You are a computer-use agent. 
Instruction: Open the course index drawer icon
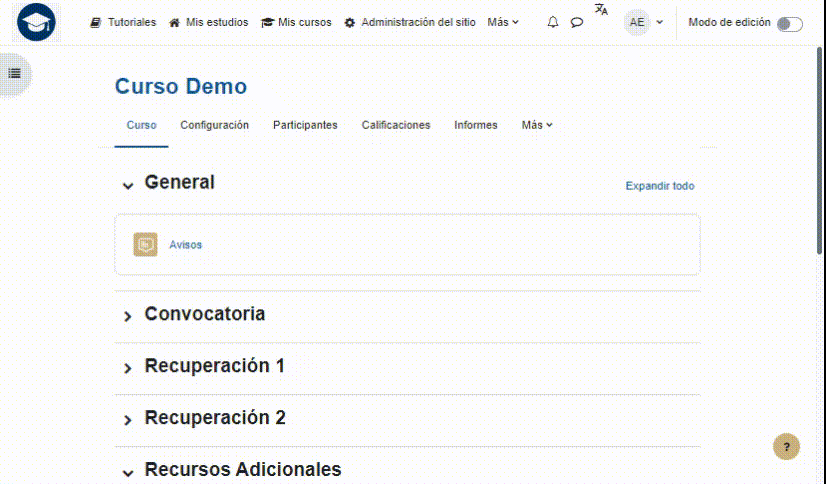[15, 74]
